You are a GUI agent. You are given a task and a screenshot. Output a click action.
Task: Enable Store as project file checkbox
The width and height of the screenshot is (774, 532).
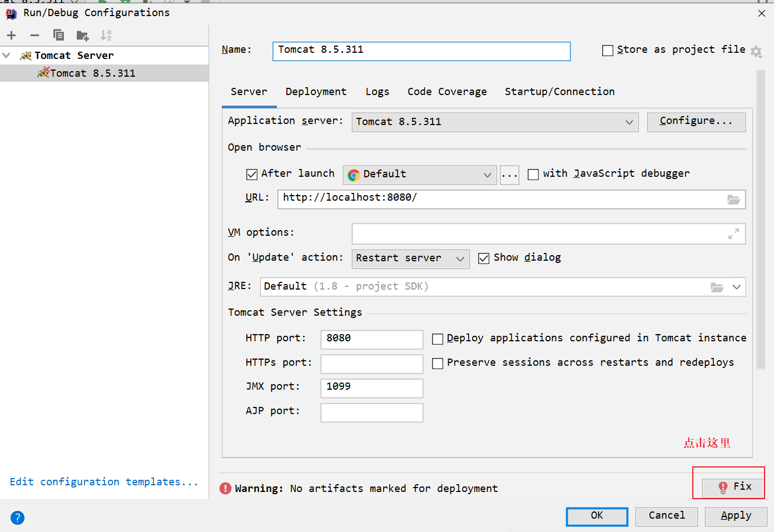point(608,51)
